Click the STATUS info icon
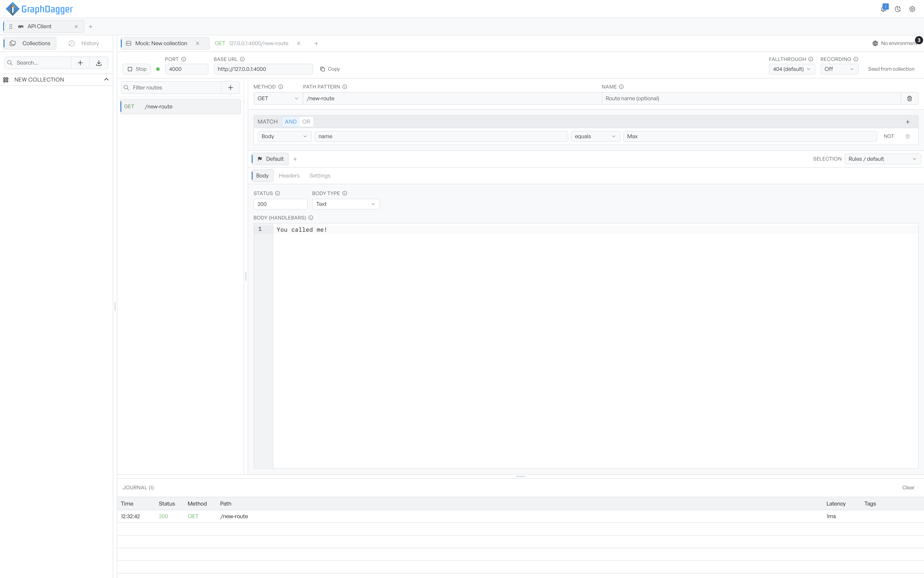 point(277,193)
